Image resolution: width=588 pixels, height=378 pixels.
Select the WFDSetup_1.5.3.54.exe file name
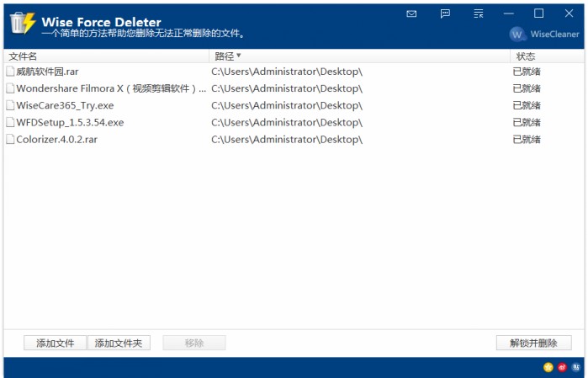[x=70, y=122]
